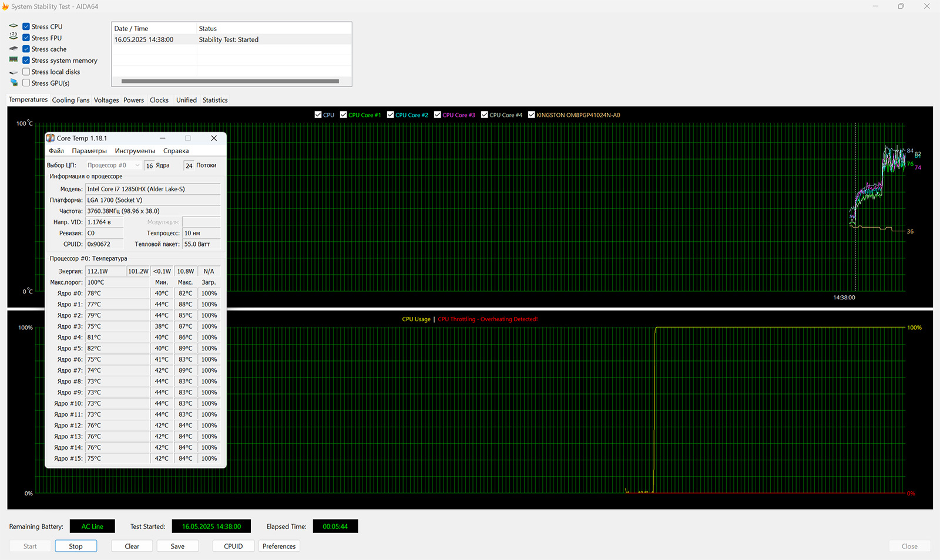Image resolution: width=940 pixels, height=560 pixels.
Task: Click the CPU chip icon beside Stress CPU
Action: click(14, 26)
